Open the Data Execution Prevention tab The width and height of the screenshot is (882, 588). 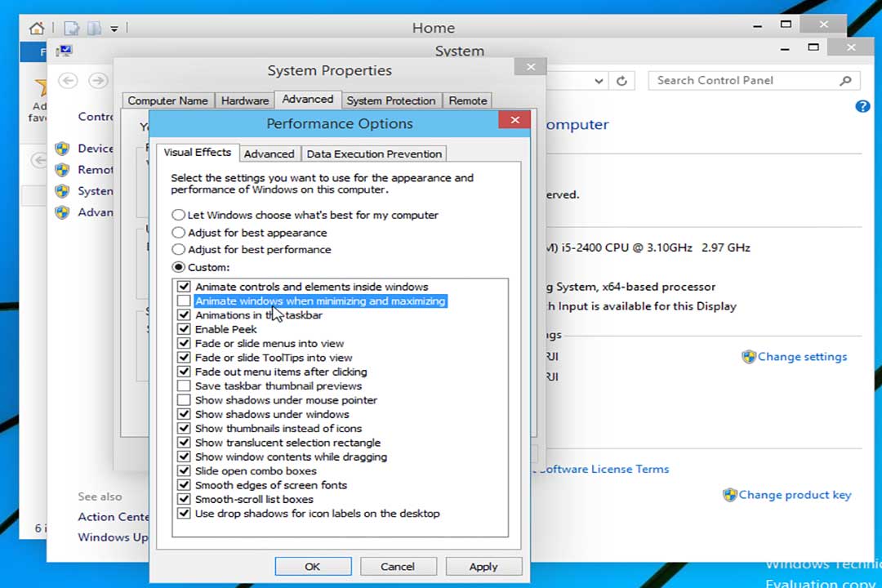coord(374,154)
